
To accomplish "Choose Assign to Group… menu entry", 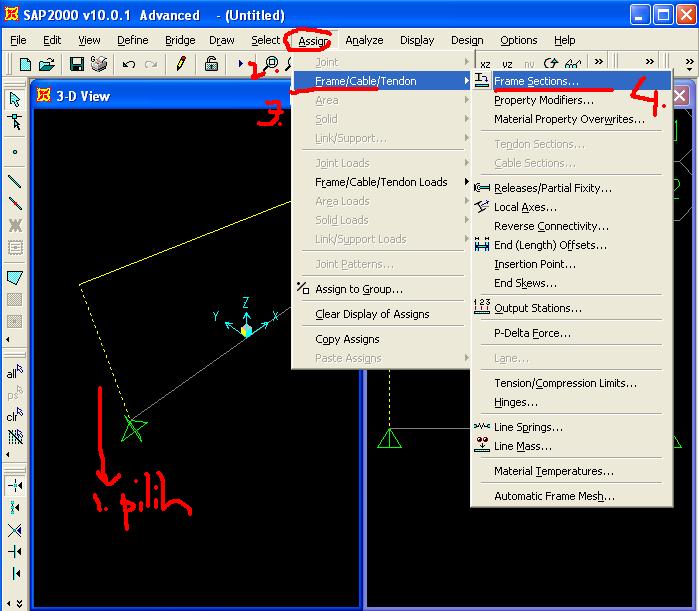I will click(381, 289).
